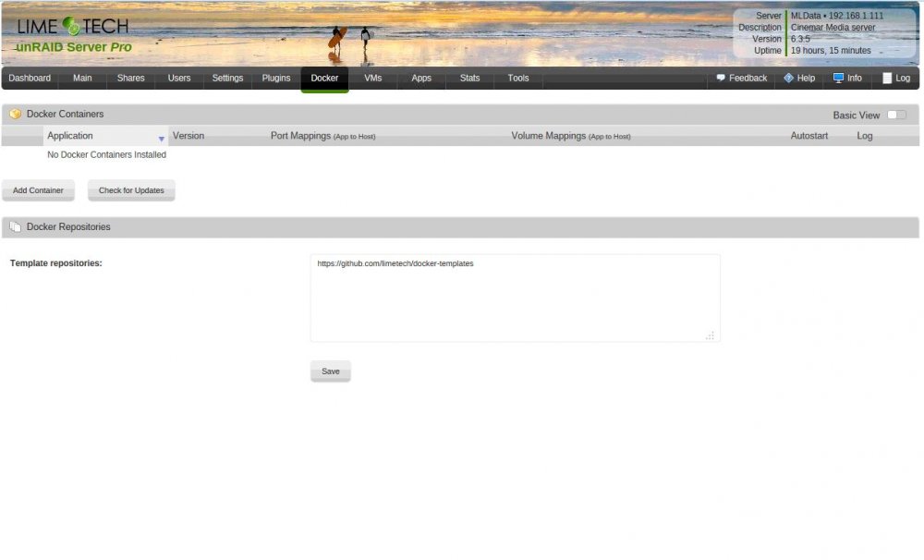This screenshot has width=924, height=560.
Task: Click the Add Container button
Action: (x=38, y=190)
